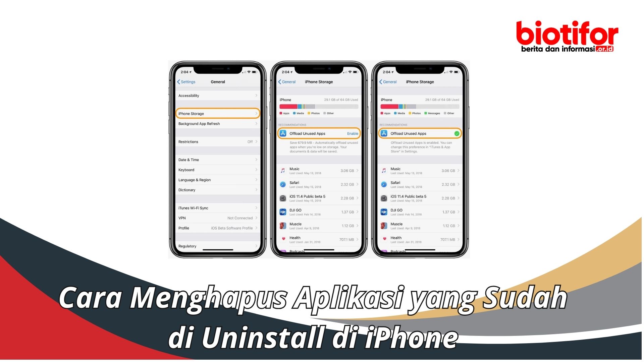Tap the iOS 11.4 Public beta 5 icon

pyautogui.click(x=281, y=199)
